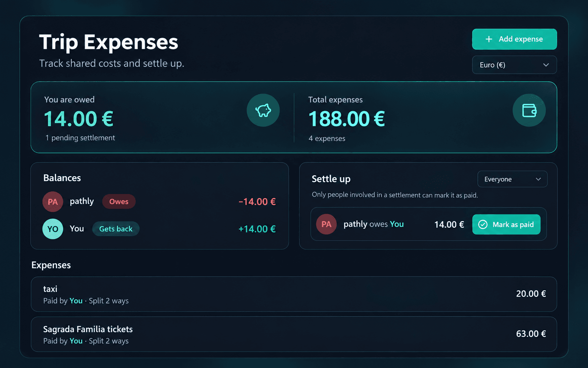This screenshot has width=588, height=368.
Task: Click the PA avatar in Settle up card
Action: tap(326, 224)
